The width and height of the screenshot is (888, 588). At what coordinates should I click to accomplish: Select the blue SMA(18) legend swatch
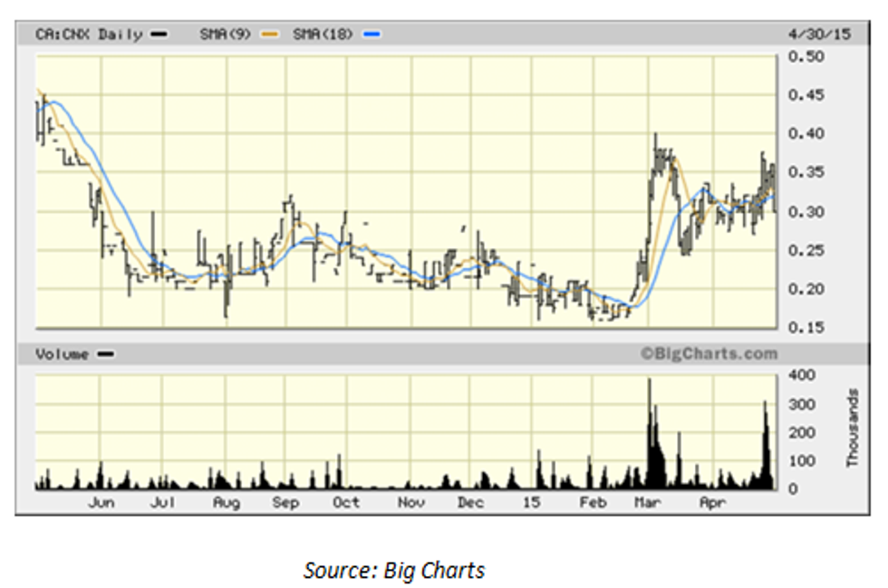[372, 34]
